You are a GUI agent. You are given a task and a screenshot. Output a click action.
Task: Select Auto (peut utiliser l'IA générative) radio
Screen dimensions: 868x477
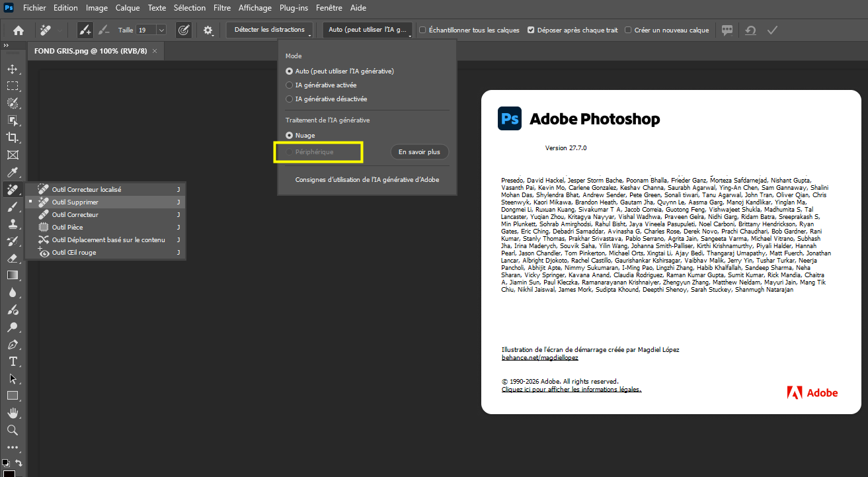point(289,71)
